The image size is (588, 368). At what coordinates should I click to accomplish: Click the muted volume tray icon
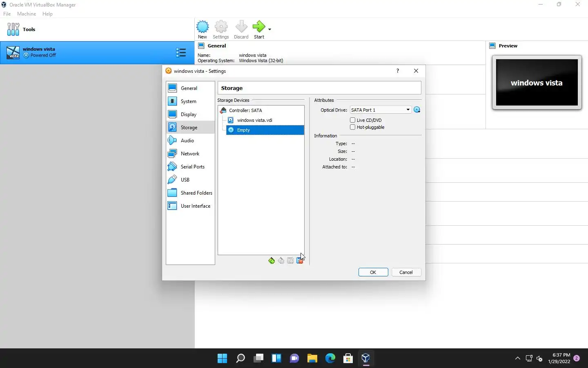coord(539,359)
